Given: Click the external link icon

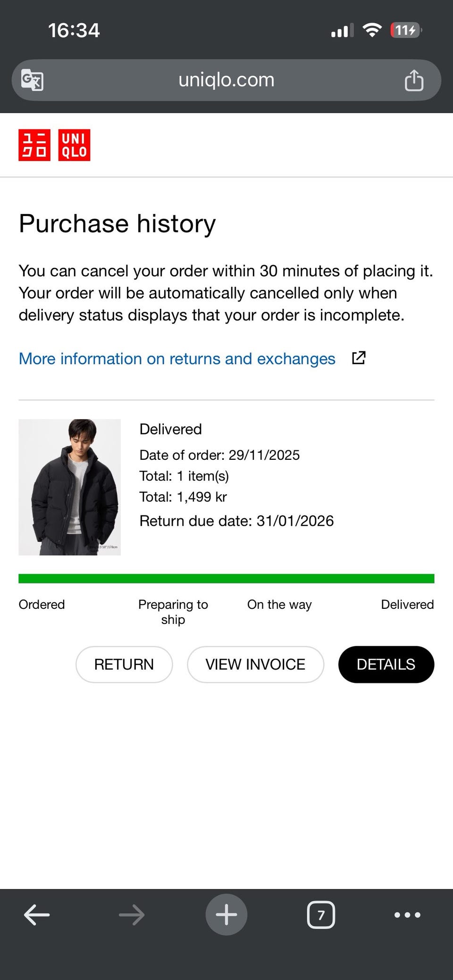Looking at the screenshot, I should [359, 358].
